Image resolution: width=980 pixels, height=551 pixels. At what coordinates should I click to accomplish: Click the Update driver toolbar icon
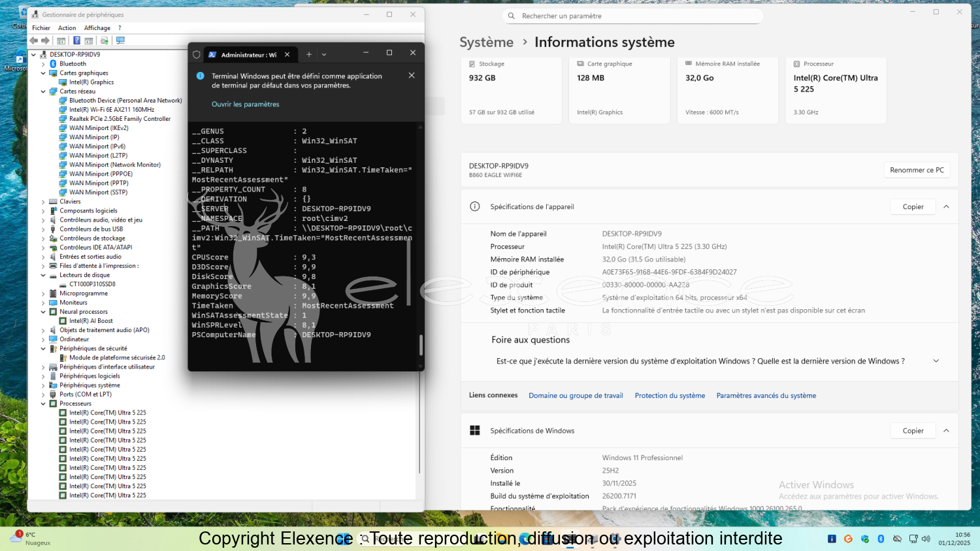[x=104, y=41]
